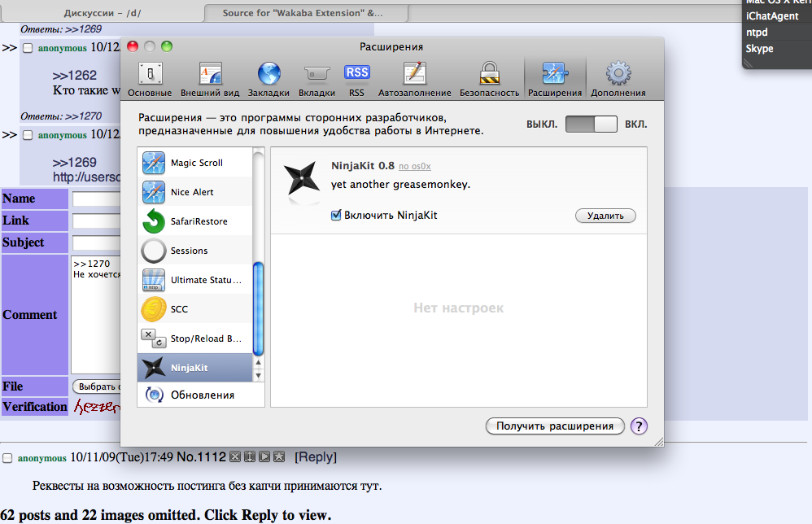Click the NinjaKit shuriken icon in details

coord(302,177)
